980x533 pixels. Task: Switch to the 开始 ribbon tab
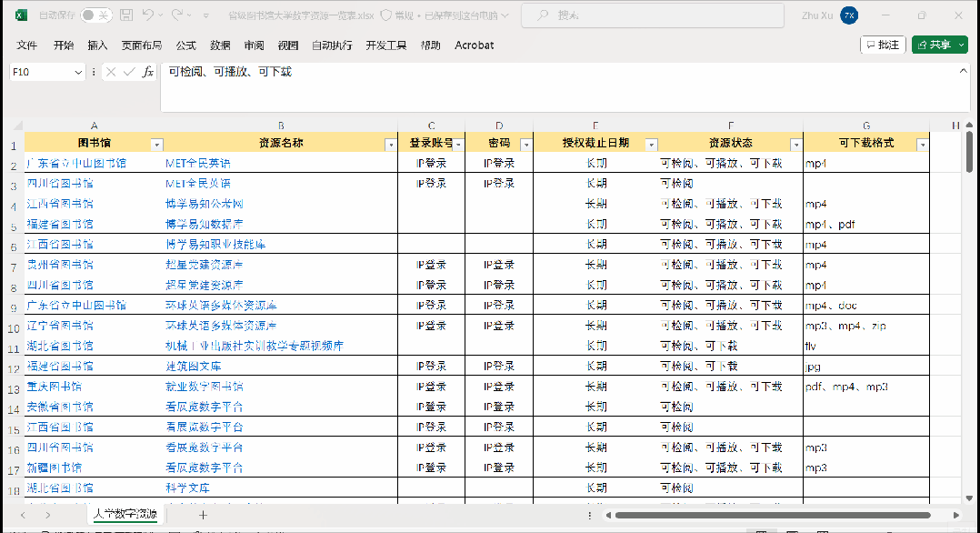coord(64,45)
